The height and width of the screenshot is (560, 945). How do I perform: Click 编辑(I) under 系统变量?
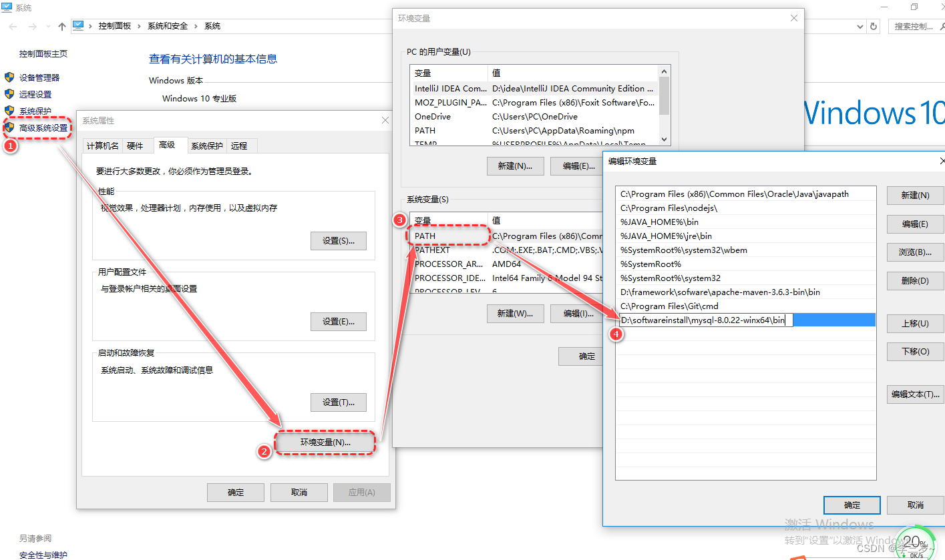click(x=578, y=313)
